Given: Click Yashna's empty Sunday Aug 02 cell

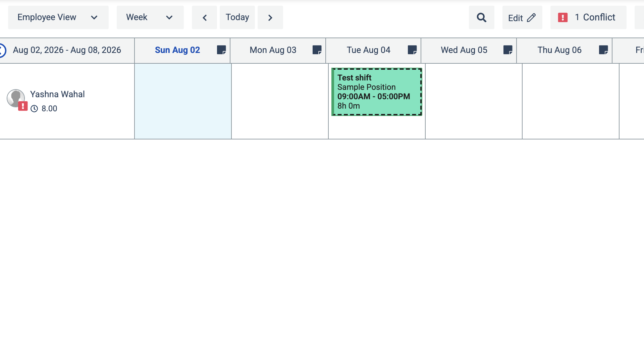Looking at the screenshot, I should tap(183, 101).
